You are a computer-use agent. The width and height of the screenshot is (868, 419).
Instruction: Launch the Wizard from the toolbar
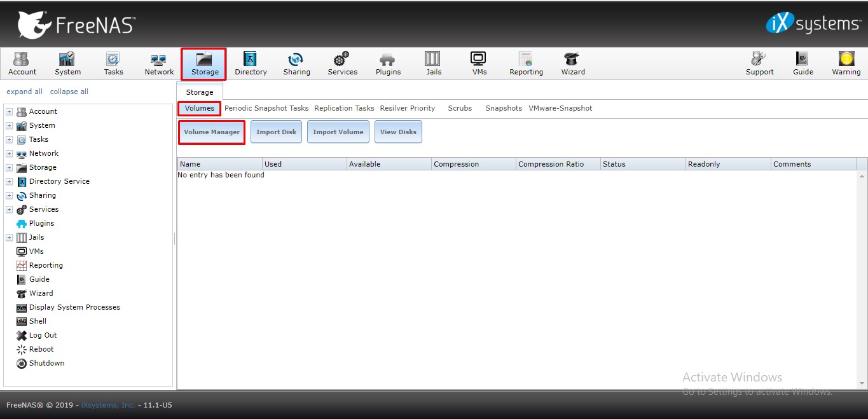point(572,64)
